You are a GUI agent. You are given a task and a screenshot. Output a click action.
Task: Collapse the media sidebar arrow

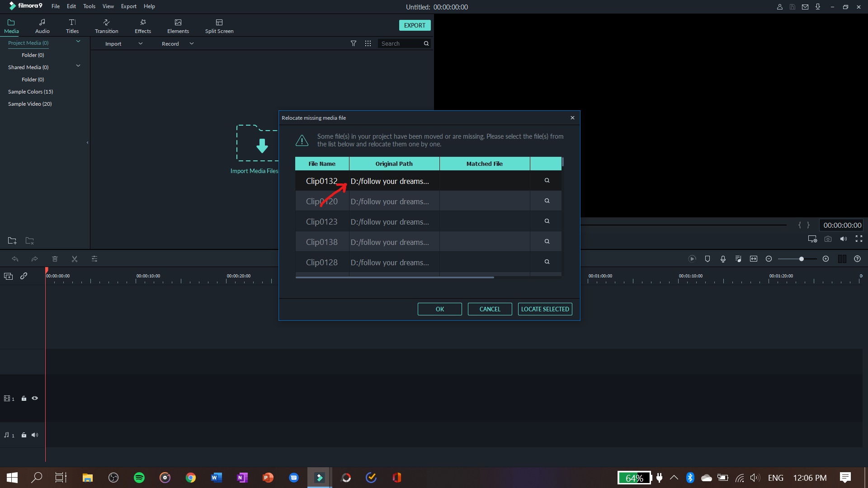point(87,143)
